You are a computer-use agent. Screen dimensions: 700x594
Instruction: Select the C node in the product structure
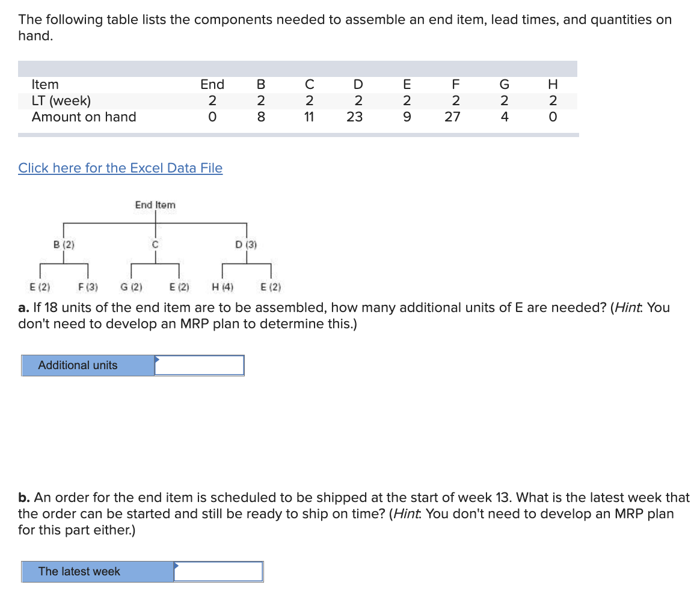[155, 245]
